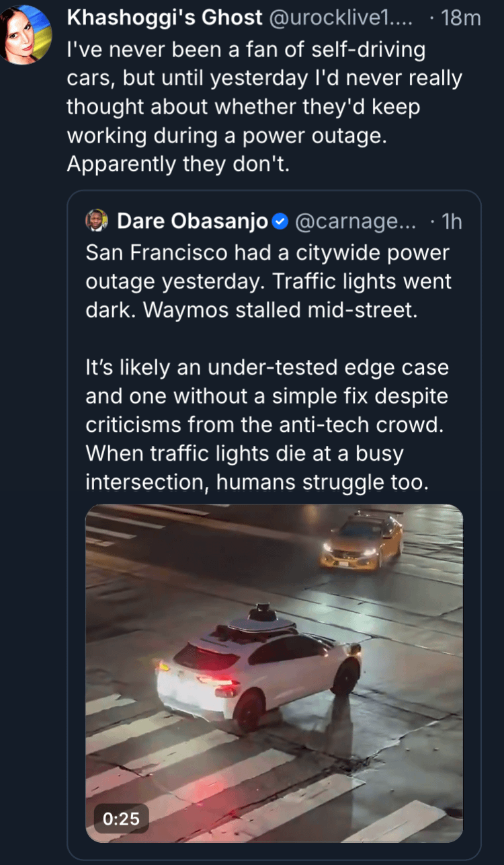Open Dare Obasanjo's small avatar
The image size is (504, 865).
coord(97,221)
